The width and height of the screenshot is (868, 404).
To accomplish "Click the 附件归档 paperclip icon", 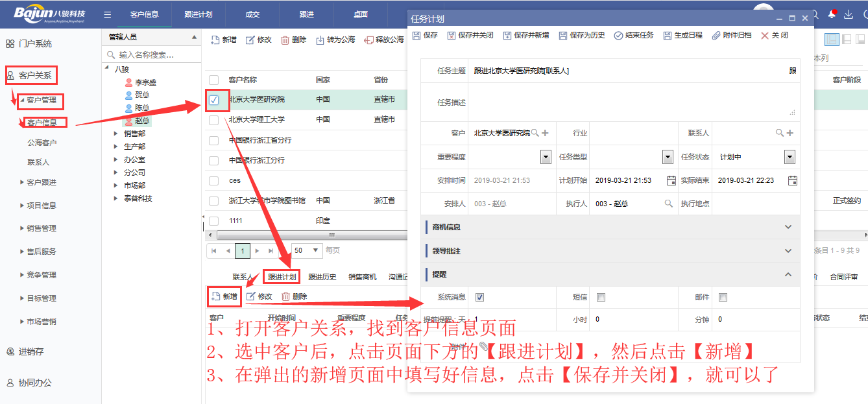I will (716, 36).
